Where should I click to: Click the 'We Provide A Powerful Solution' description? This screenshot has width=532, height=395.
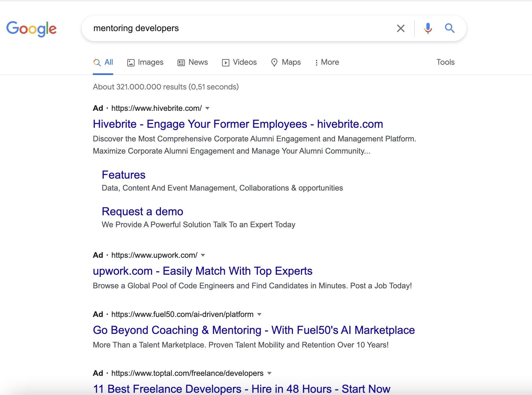pos(198,225)
